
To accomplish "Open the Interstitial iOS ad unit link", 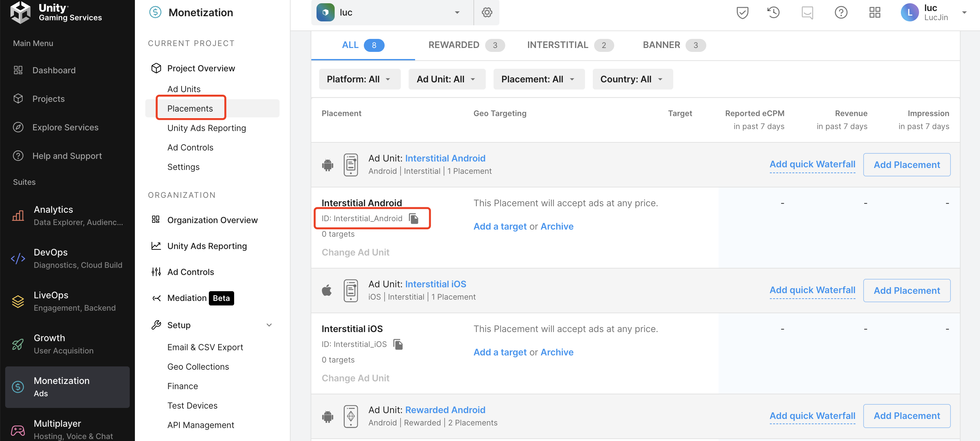I will coord(436,284).
